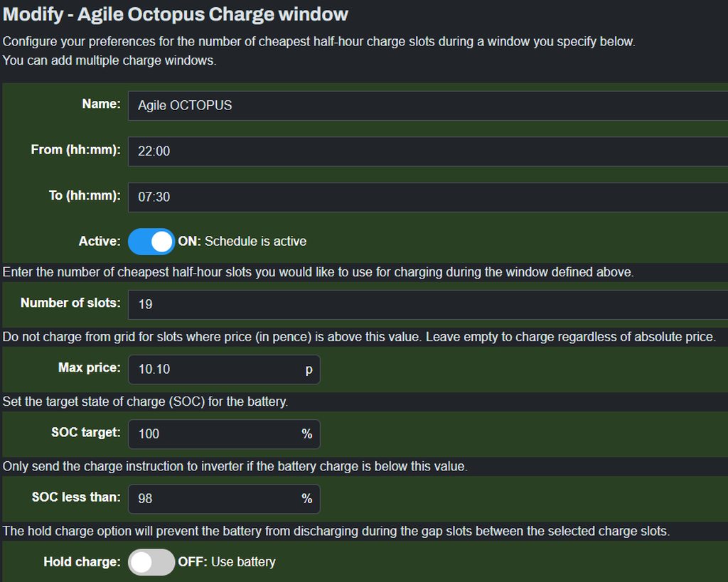Click the 'SOC less than:' label
The height and width of the screenshot is (582, 728).
76,497
